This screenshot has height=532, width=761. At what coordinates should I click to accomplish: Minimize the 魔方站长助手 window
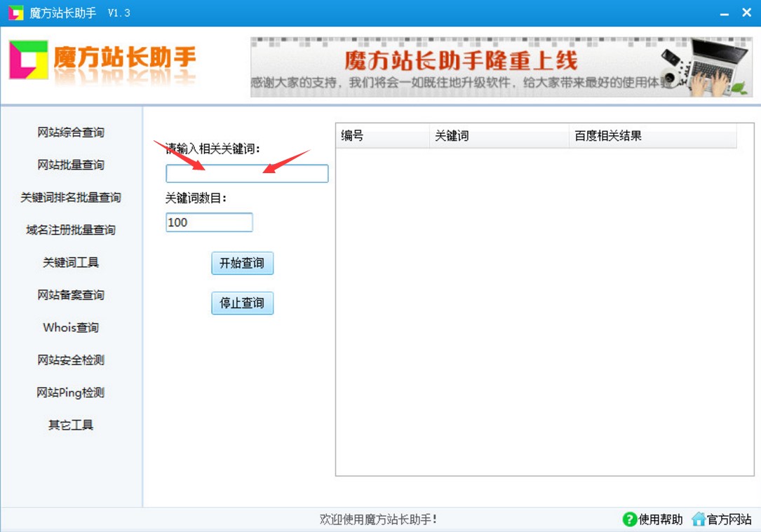pyautogui.click(x=724, y=13)
